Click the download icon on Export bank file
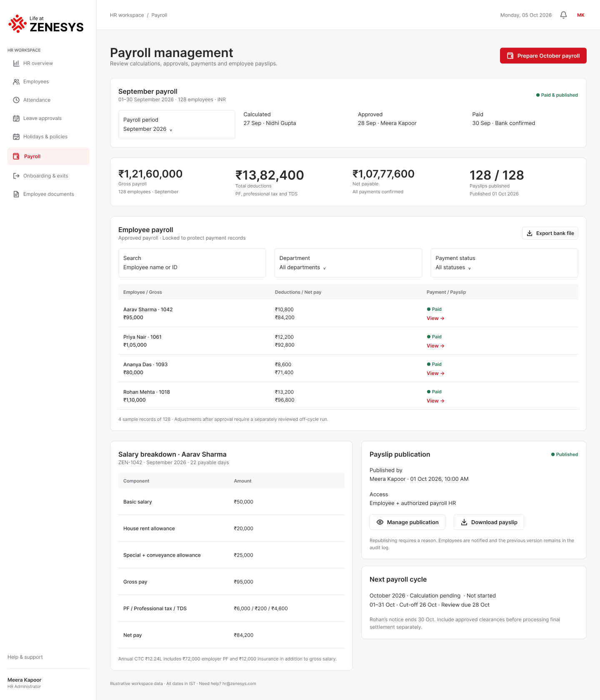This screenshot has width=600, height=700. click(x=530, y=233)
